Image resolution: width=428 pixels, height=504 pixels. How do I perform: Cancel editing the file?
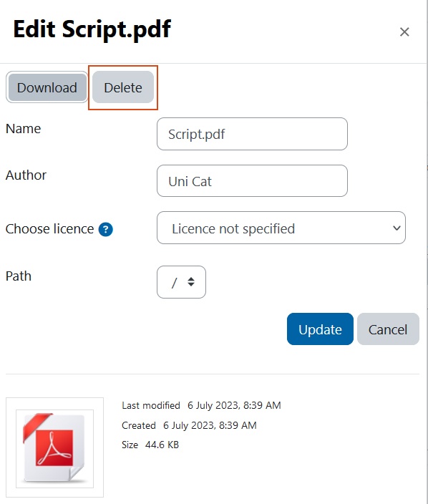(x=388, y=329)
